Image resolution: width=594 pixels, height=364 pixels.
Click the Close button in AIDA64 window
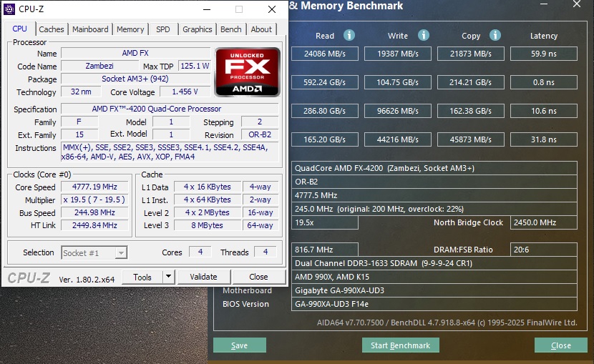[x=560, y=345]
